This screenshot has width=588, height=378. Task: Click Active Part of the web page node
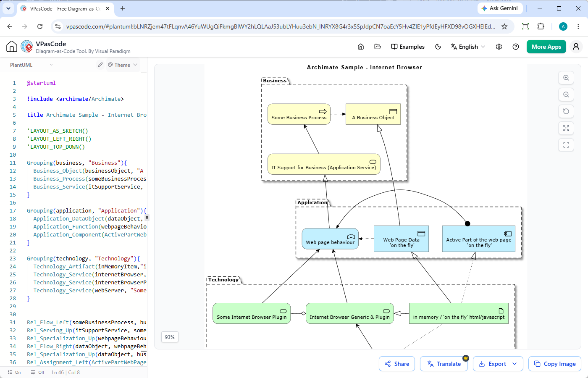click(x=479, y=239)
